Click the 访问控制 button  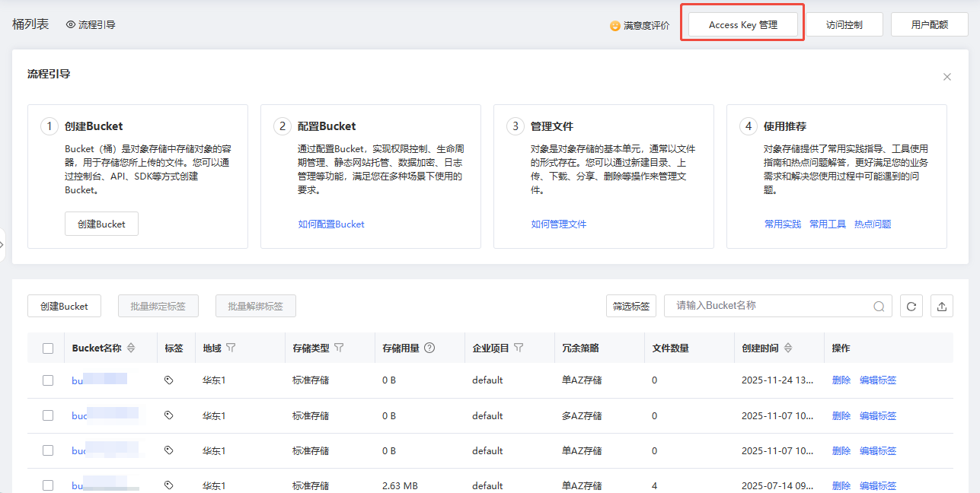click(844, 24)
